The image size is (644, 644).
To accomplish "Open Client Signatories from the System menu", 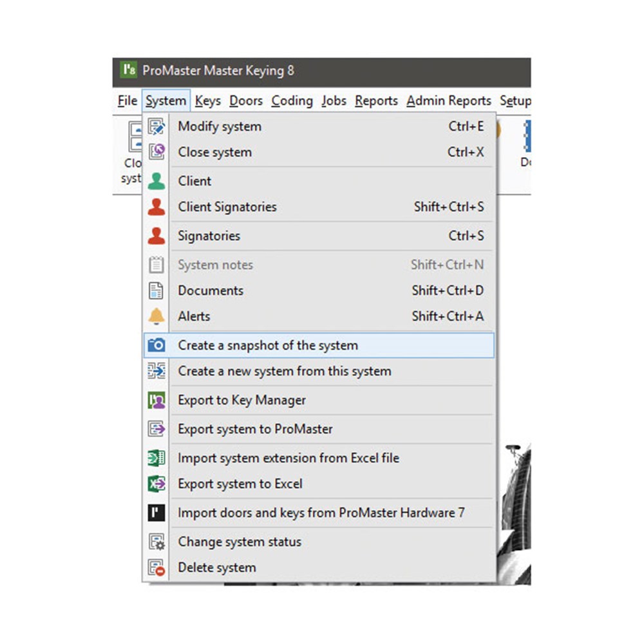I will (x=227, y=207).
